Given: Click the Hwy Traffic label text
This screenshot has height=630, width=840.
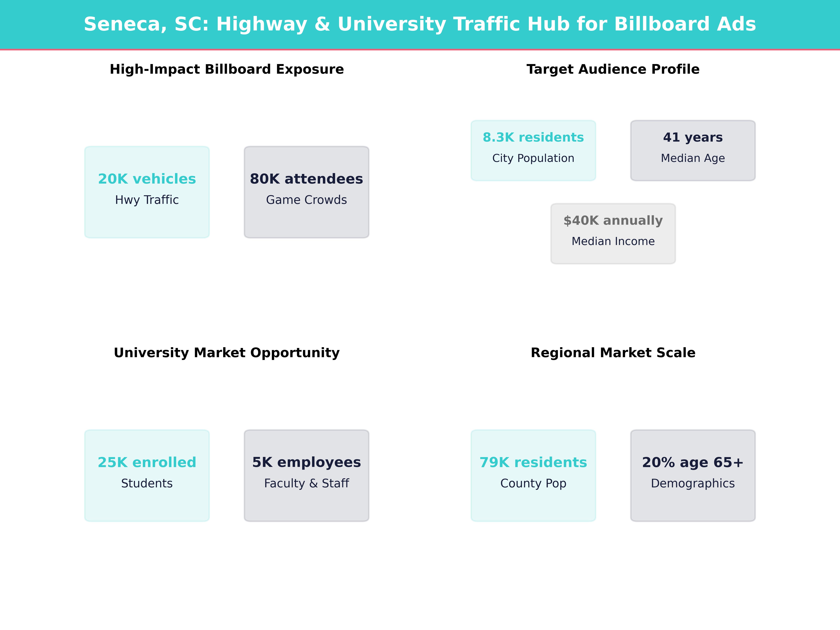Looking at the screenshot, I should 147,200.
